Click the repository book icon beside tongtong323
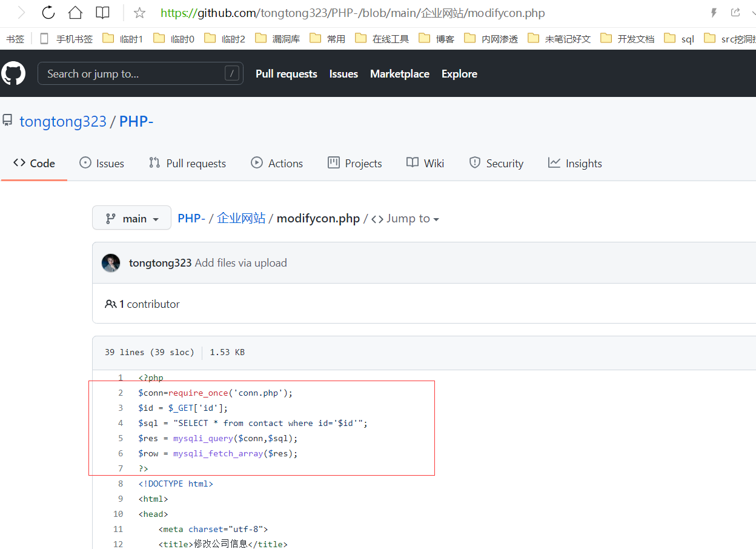 [7, 121]
